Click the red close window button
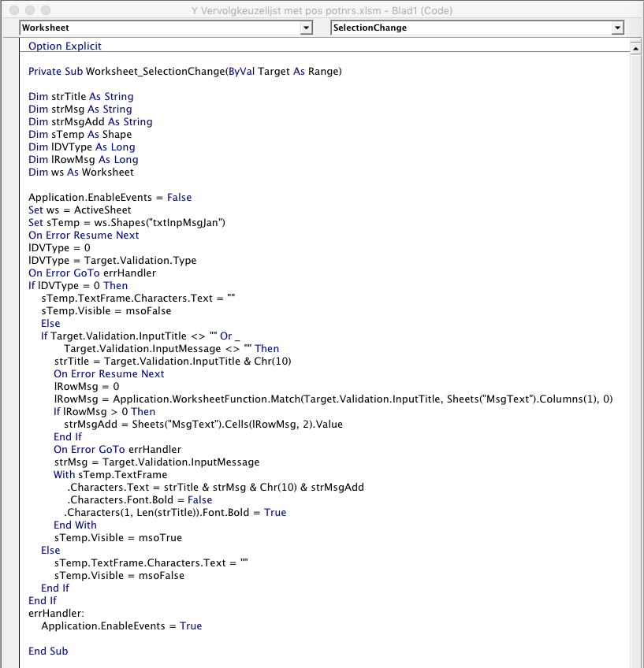Screen dimensions: 644x668 pos(14,10)
